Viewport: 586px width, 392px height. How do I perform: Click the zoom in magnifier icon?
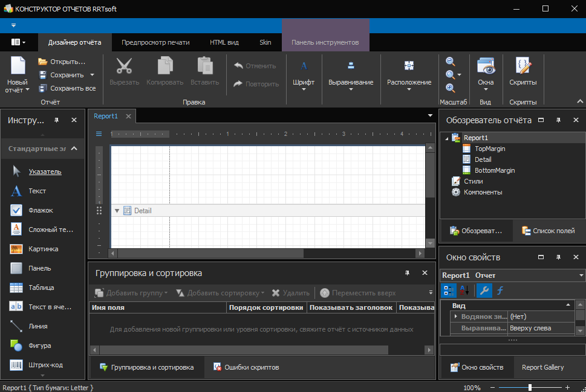[x=450, y=88]
